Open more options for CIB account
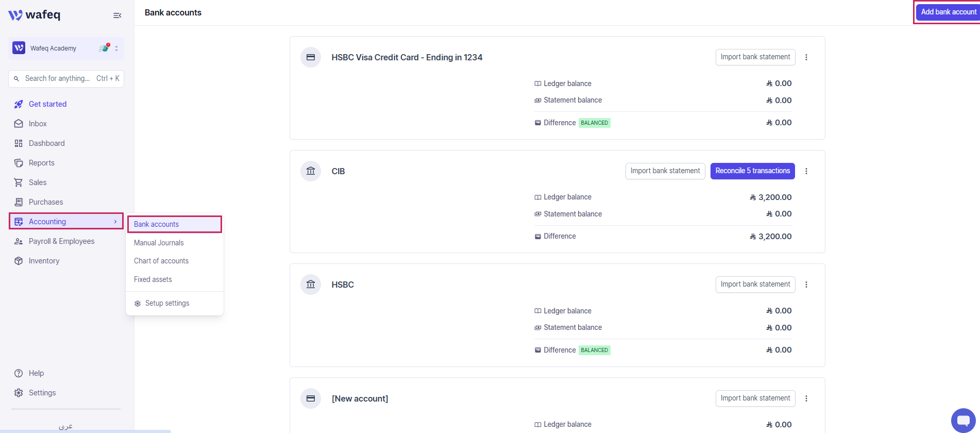This screenshot has width=980, height=433. click(806, 171)
